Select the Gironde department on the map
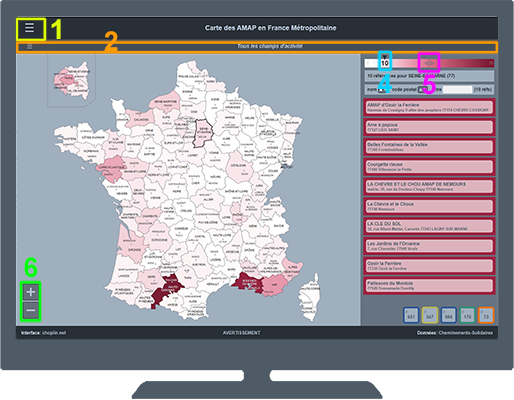 coord(131,245)
